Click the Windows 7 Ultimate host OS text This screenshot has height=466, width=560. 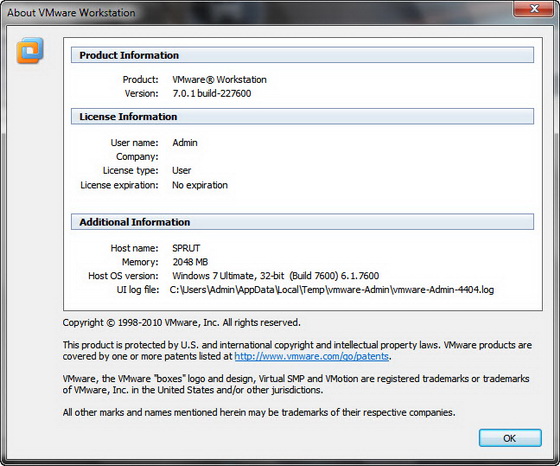click(x=275, y=276)
